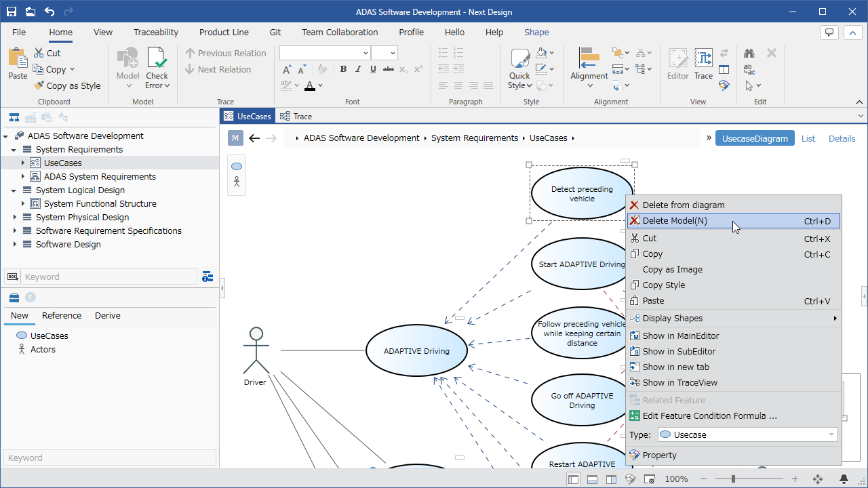Click the fill color bucket icon
Viewport: 868px width, 488px height.
click(541, 53)
